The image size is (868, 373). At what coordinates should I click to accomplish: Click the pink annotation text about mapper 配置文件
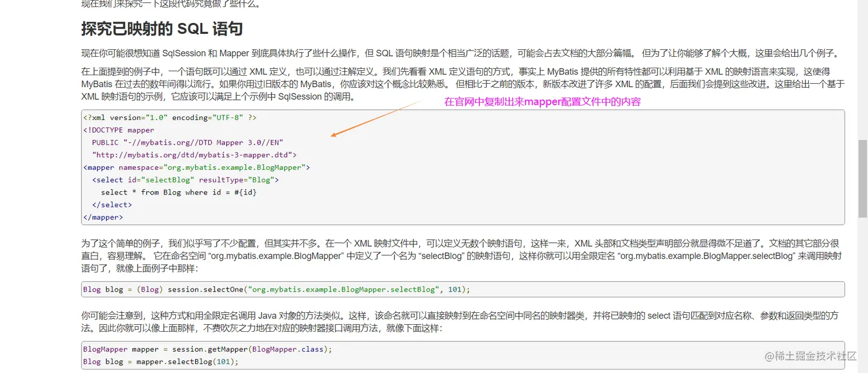(542, 102)
